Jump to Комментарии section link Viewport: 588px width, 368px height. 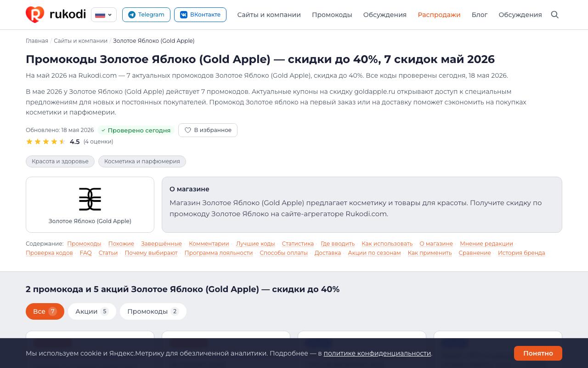(209, 244)
